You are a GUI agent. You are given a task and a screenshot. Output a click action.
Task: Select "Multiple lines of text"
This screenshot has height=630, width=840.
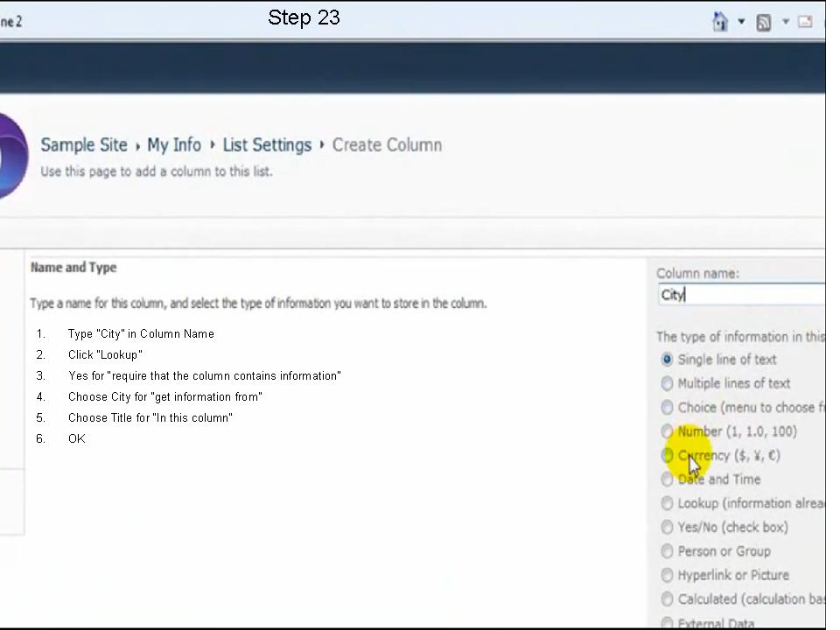(668, 383)
